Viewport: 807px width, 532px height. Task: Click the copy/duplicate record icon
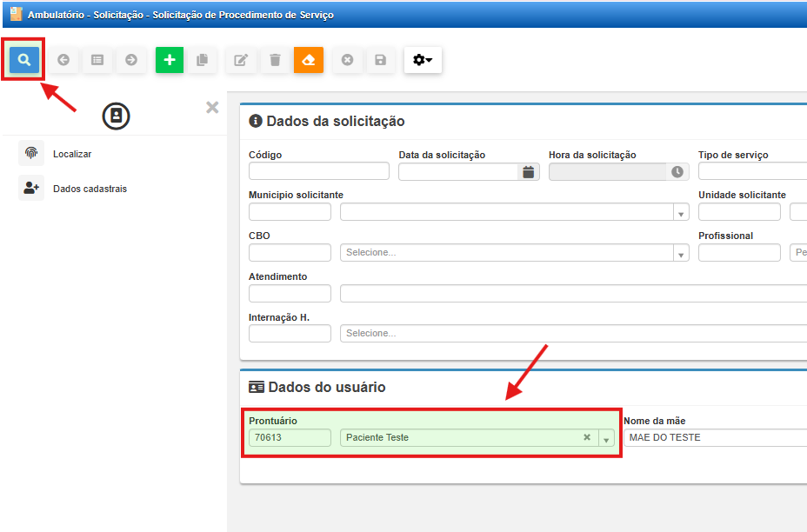pyautogui.click(x=203, y=60)
